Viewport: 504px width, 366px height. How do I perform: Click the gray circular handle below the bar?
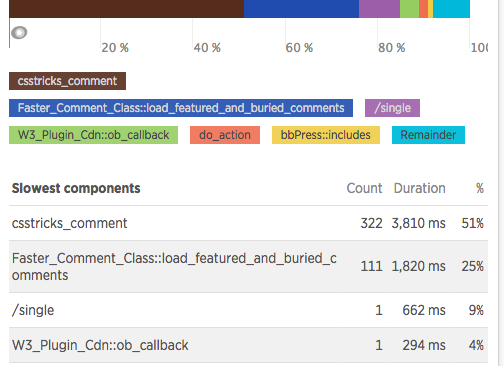[19, 33]
